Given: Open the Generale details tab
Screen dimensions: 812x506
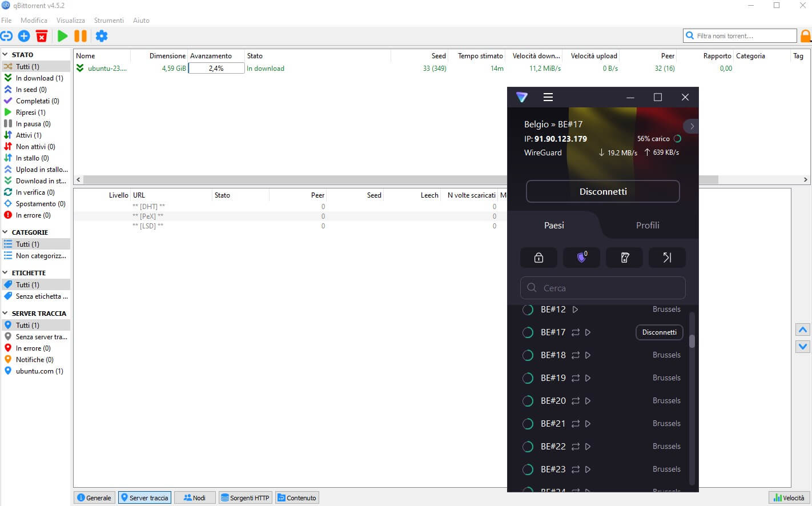Looking at the screenshot, I should [94, 498].
